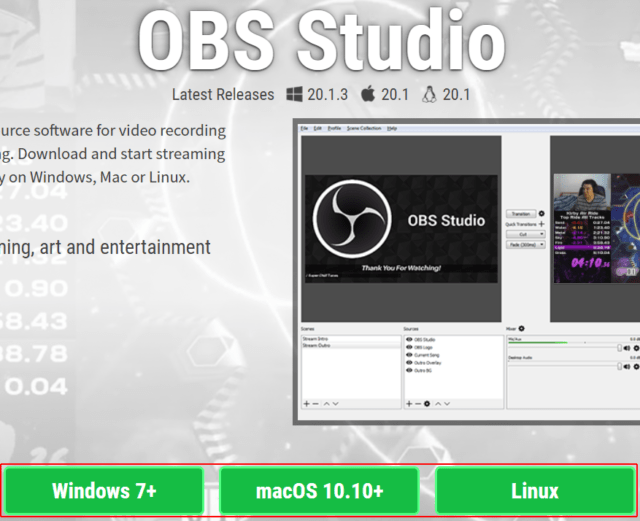Add a new scene with the plus icon
Screen dimensions: 640x521
307,404
